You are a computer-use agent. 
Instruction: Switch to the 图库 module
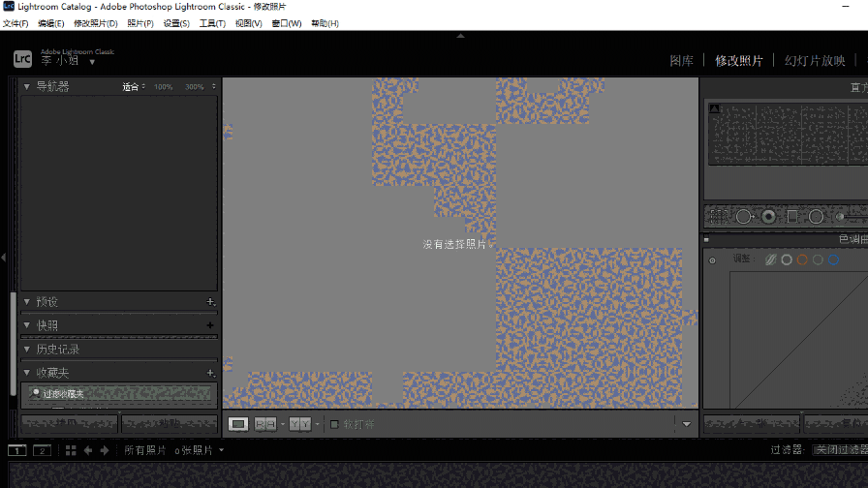pos(681,60)
